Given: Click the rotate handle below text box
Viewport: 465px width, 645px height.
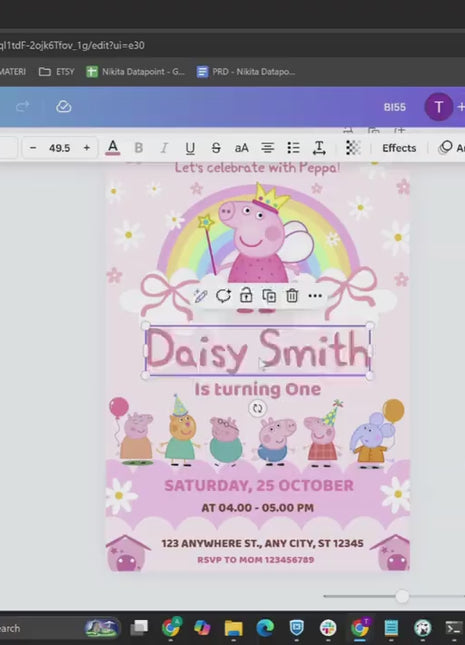Looking at the screenshot, I should tap(258, 408).
